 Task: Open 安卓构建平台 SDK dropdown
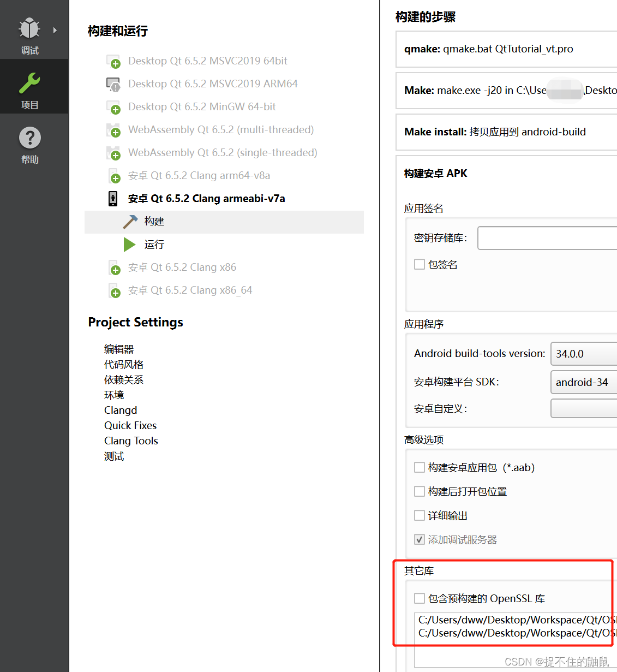click(x=584, y=382)
